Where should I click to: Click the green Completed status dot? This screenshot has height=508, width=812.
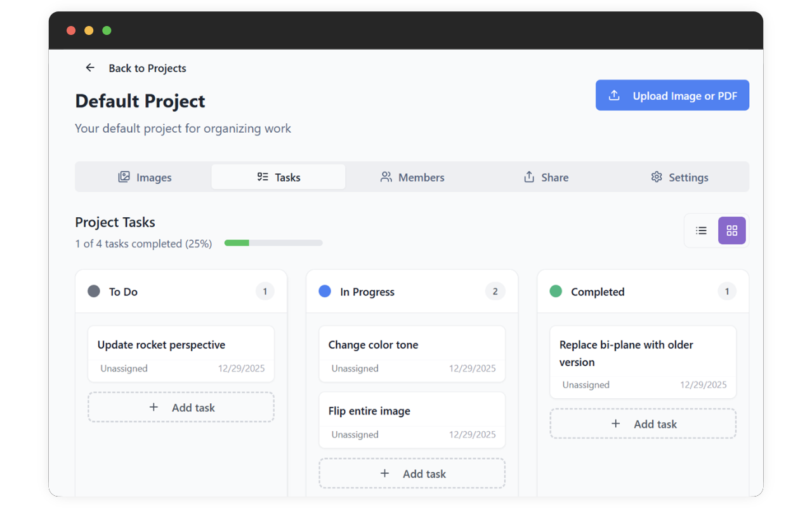tap(556, 291)
